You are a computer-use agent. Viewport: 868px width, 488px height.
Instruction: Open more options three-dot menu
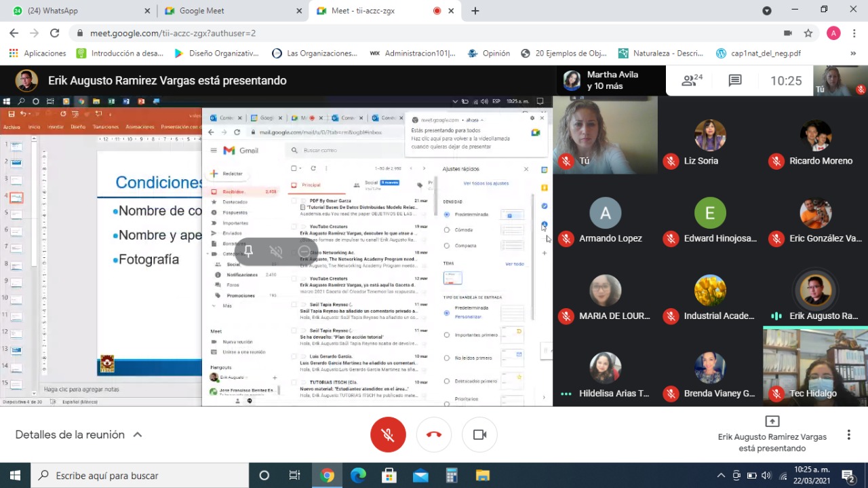pos(848,434)
